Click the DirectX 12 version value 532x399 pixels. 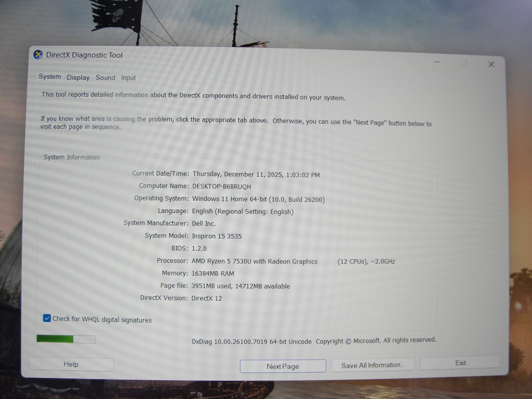point(206,298)
